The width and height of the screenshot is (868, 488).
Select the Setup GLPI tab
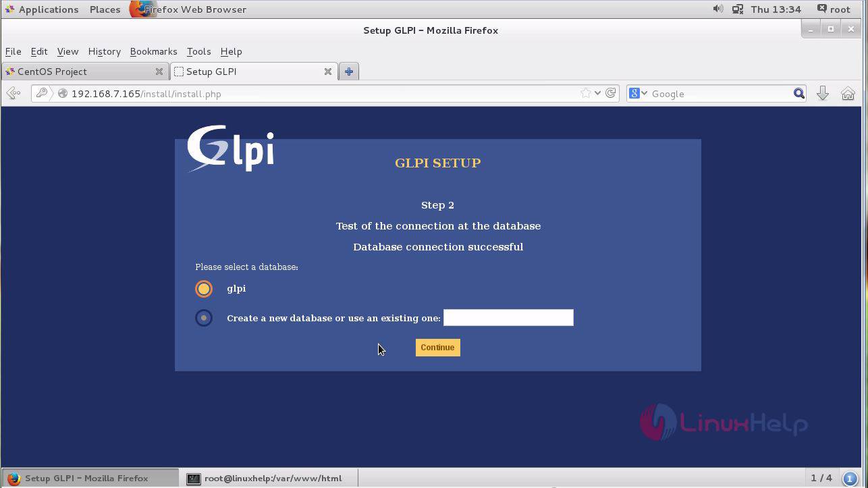[x=253, y=72]
